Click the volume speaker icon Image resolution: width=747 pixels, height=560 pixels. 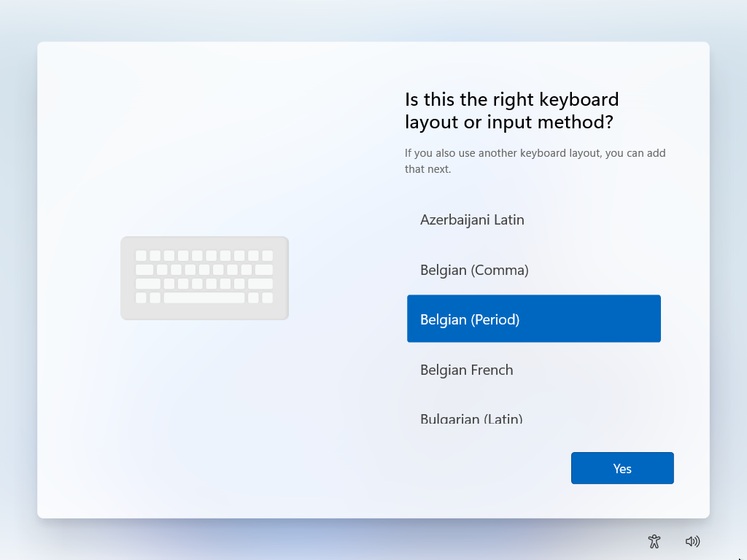(692, 542)
